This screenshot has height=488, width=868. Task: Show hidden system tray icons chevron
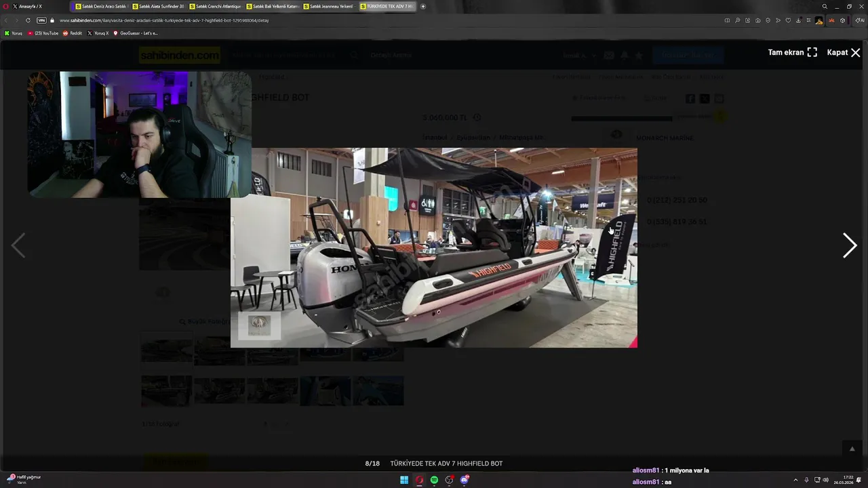pos(795,480)
